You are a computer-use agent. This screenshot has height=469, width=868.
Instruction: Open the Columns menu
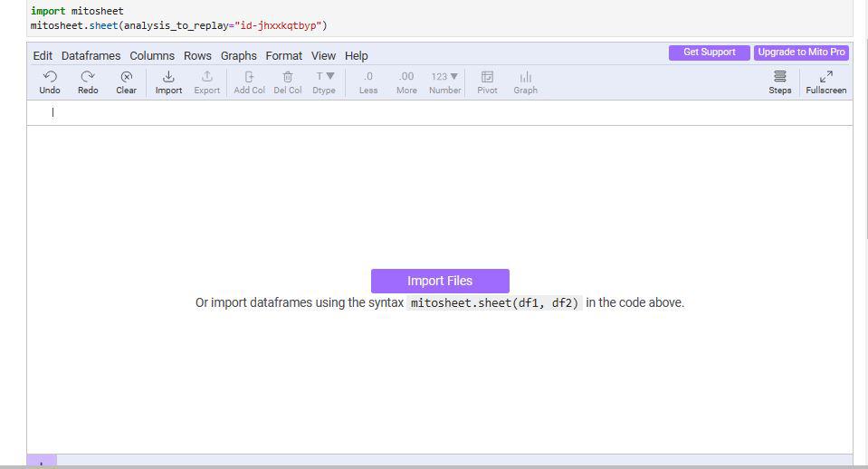coord(152,56)
